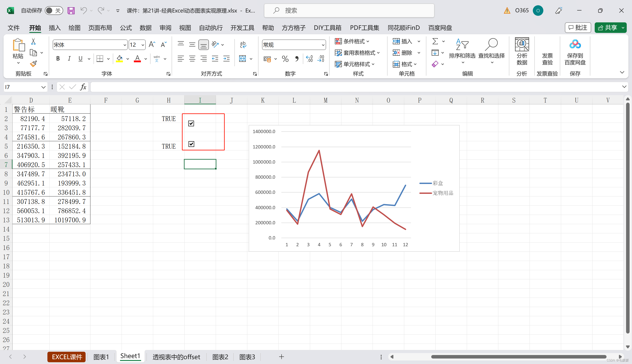
Task: Open the font size dropdown showing 12
Action: point(143,45)
